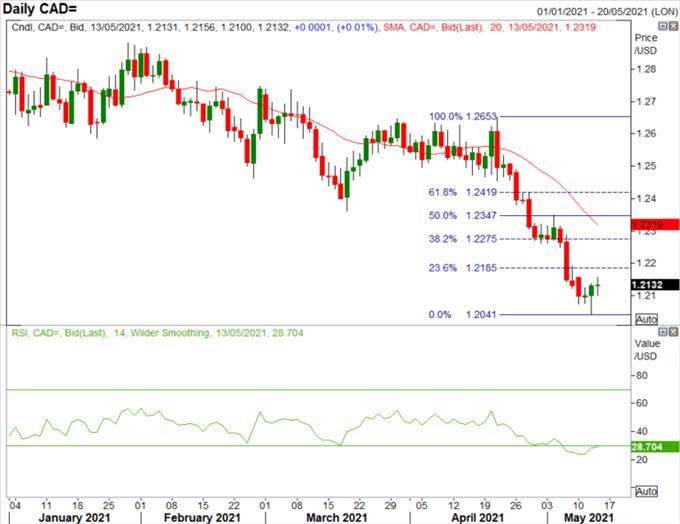
Task: Select the green 28.704 RSI value tag
Action: click(x=648, y=448)
